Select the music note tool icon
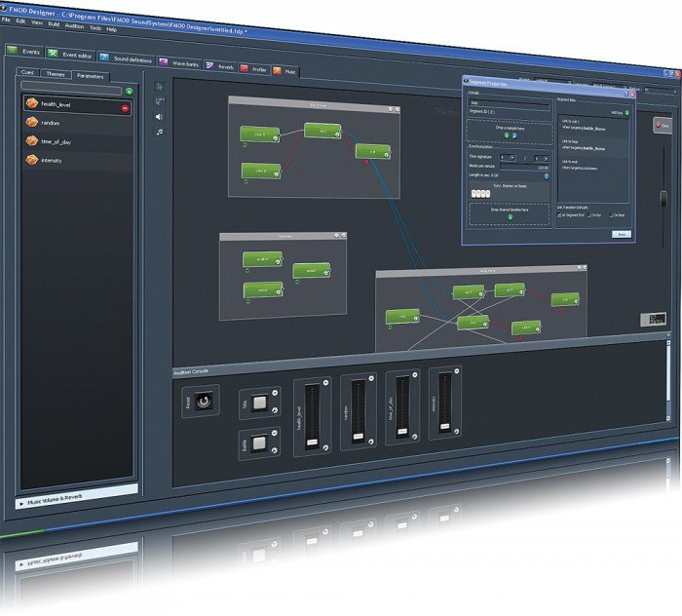682x616 pixels. coord(160,132)
